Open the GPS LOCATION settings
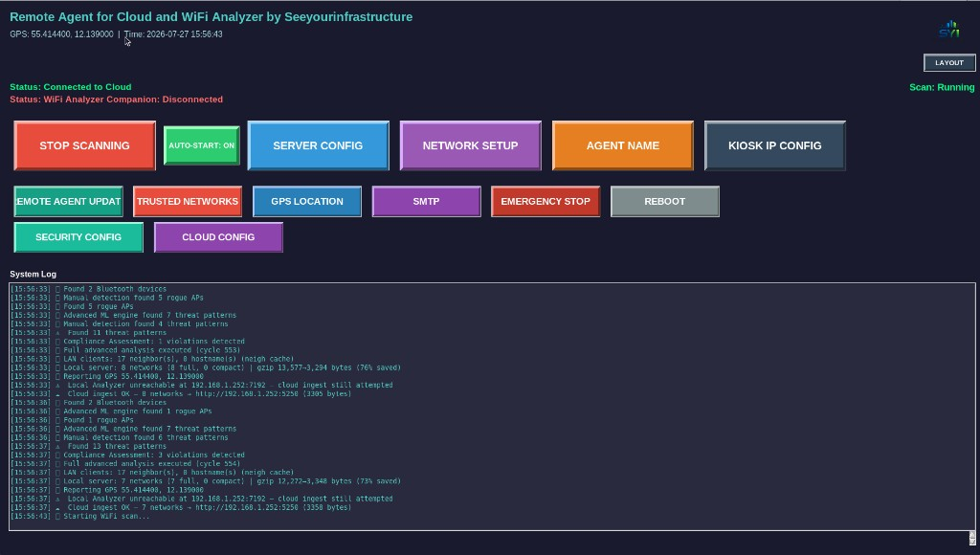This screenshot has height=555, width=980. [307, 201]
